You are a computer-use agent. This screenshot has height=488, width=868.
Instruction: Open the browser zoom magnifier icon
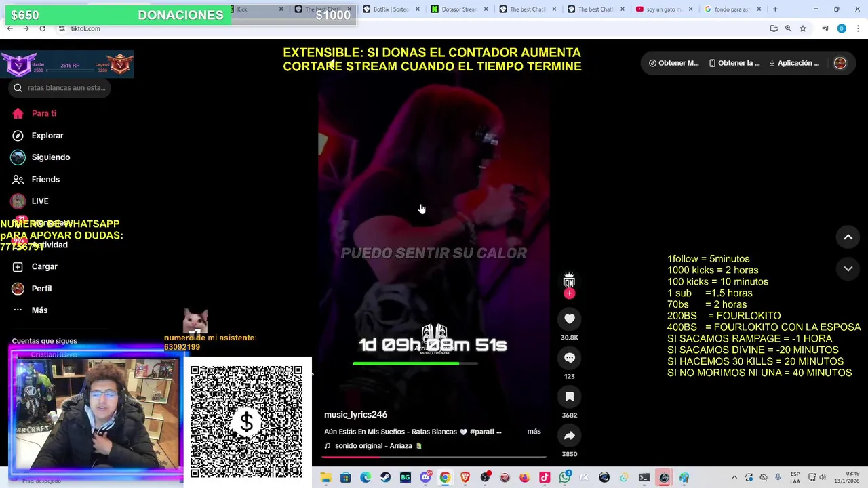[788, 28]
